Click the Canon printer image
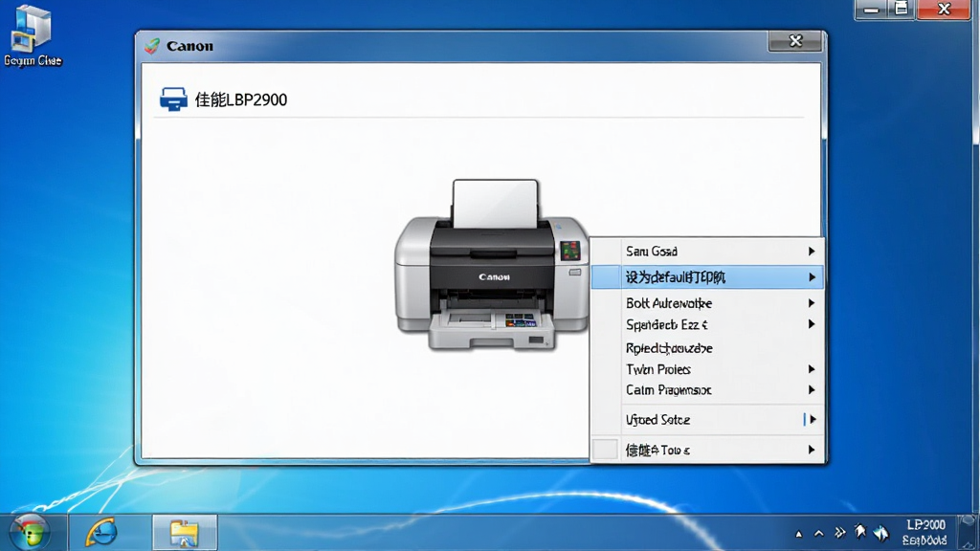The height and width of the screenshot is (551, 980). point(491,266)
